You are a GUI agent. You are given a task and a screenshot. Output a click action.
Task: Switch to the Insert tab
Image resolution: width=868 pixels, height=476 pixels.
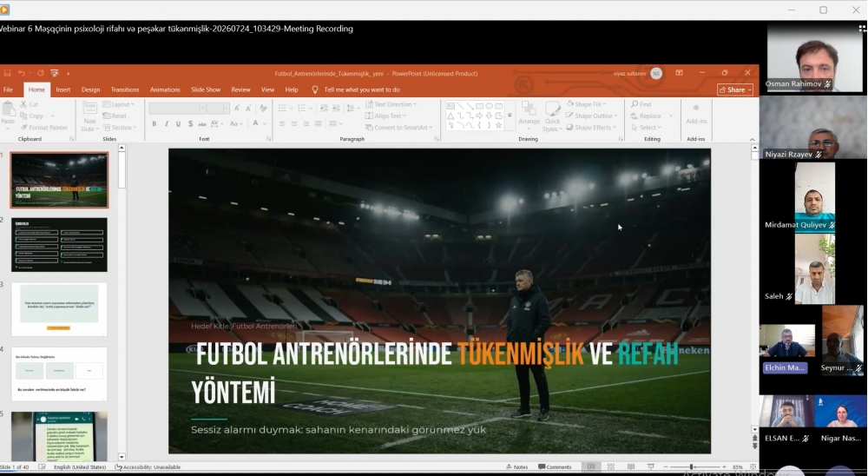[63, 89]
